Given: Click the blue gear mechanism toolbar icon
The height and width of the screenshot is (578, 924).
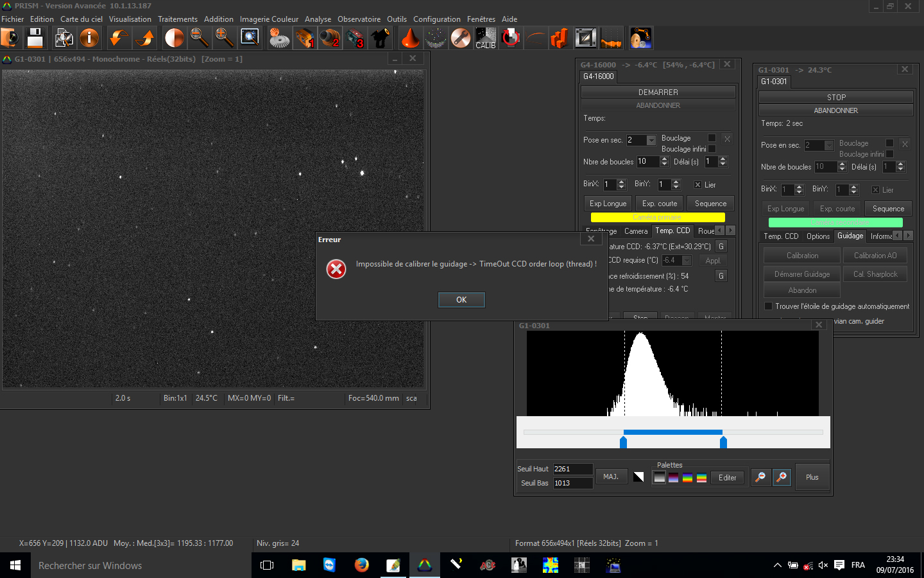Looking at the screenshot, I should point(640,38).
